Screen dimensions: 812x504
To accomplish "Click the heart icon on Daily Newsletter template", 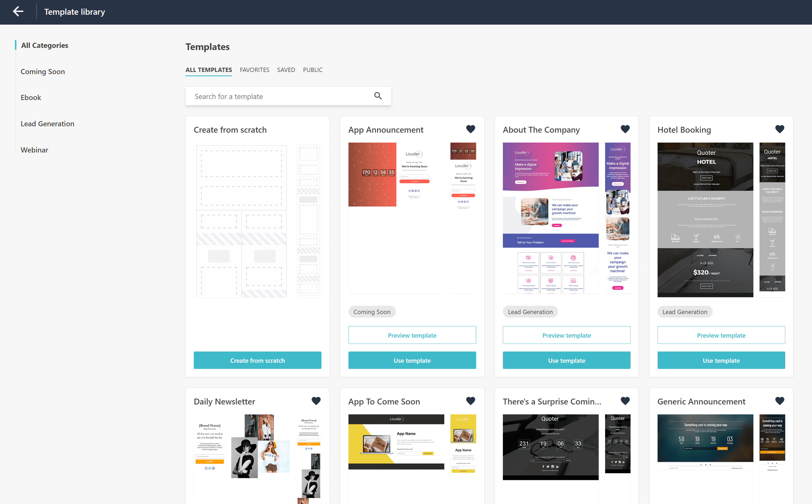I will [316, 401].
